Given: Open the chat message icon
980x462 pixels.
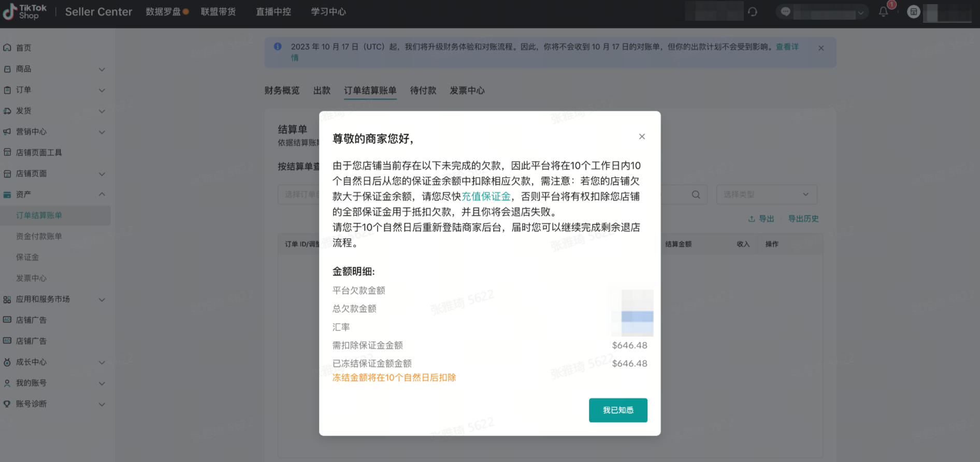Looking at the screenshot, I should click(786, 12).
